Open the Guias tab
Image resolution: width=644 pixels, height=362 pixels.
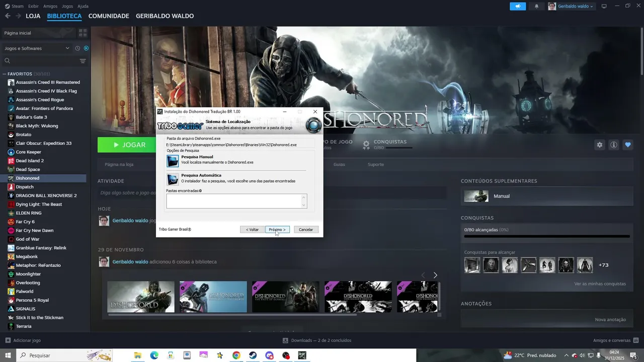pyautogui.click(x=339, y=164)
